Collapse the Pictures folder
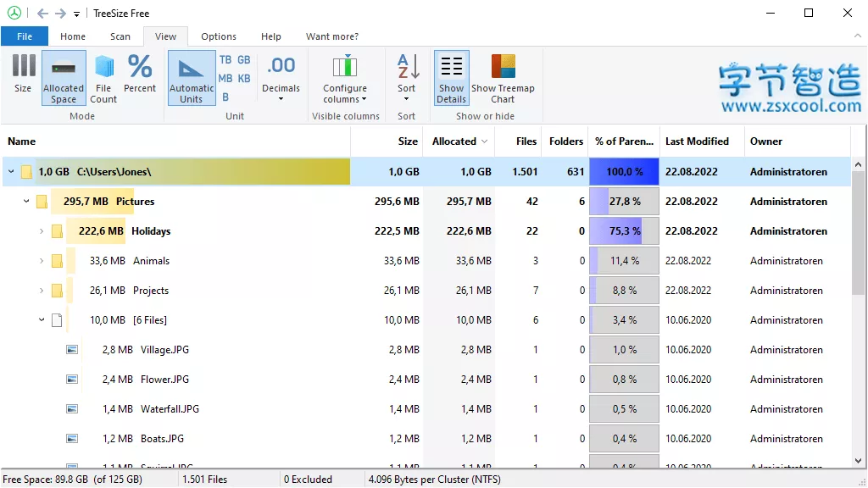868x488 pixels. (26, 202)
